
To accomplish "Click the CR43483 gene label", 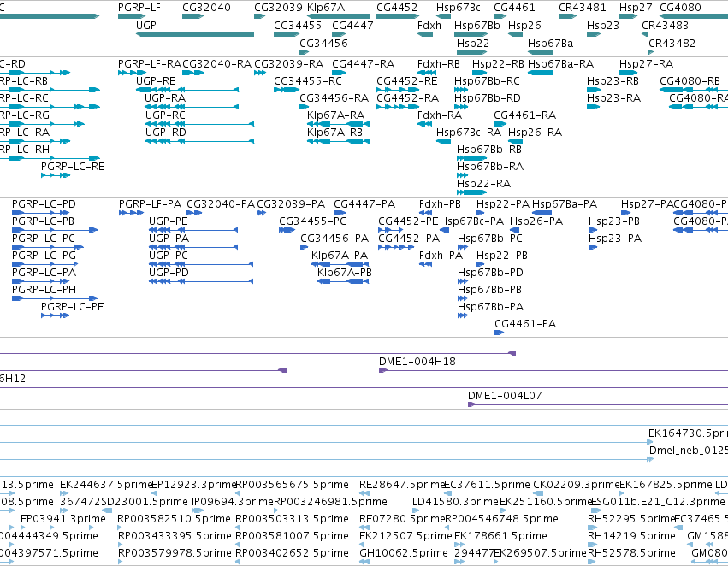I will (x=666, y=25).
